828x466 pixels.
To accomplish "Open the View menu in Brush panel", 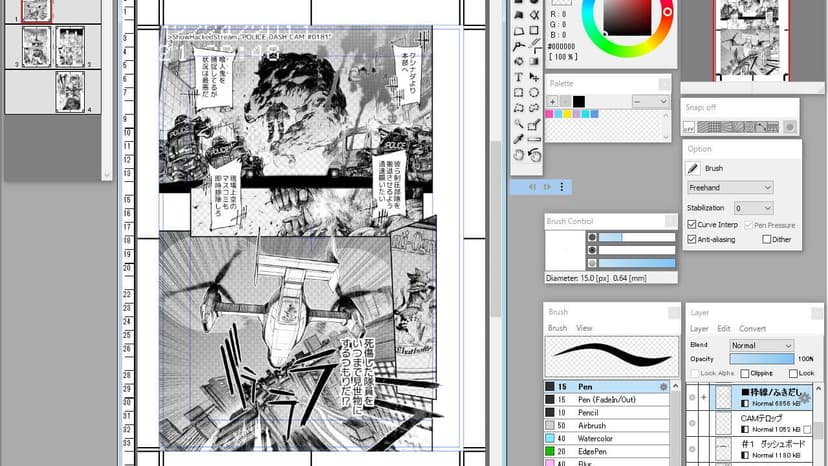I will point(584,328).
